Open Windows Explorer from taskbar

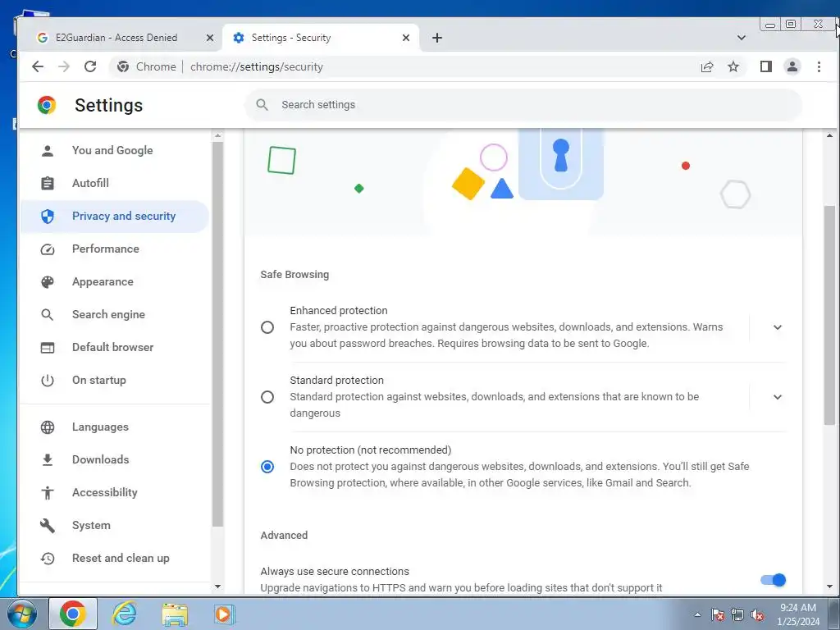tap(176, 614)
